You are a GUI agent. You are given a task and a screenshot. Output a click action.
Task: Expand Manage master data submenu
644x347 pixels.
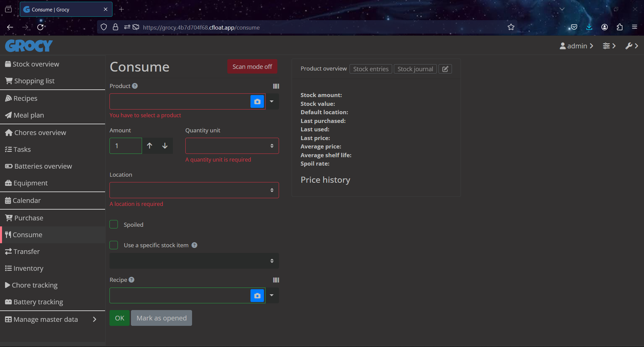click(53, 319)
